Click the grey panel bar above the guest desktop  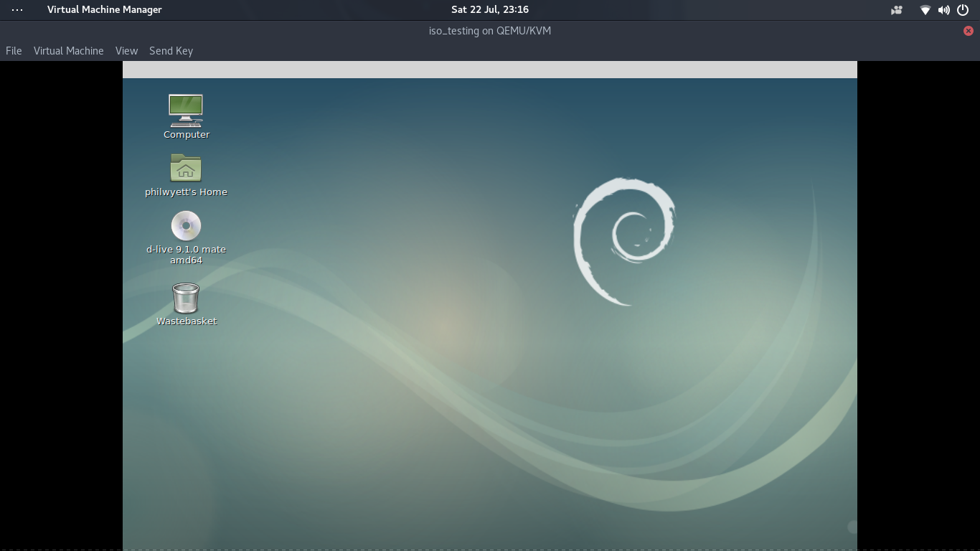pos(490,70)
